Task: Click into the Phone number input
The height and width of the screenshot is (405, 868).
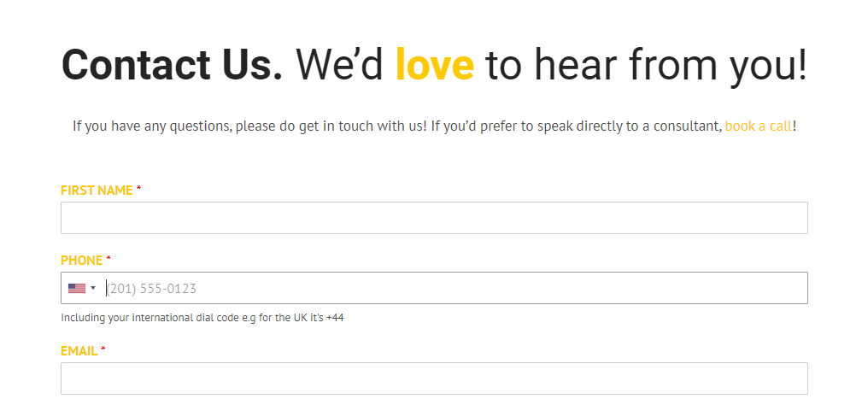Action: coord(455,288)
